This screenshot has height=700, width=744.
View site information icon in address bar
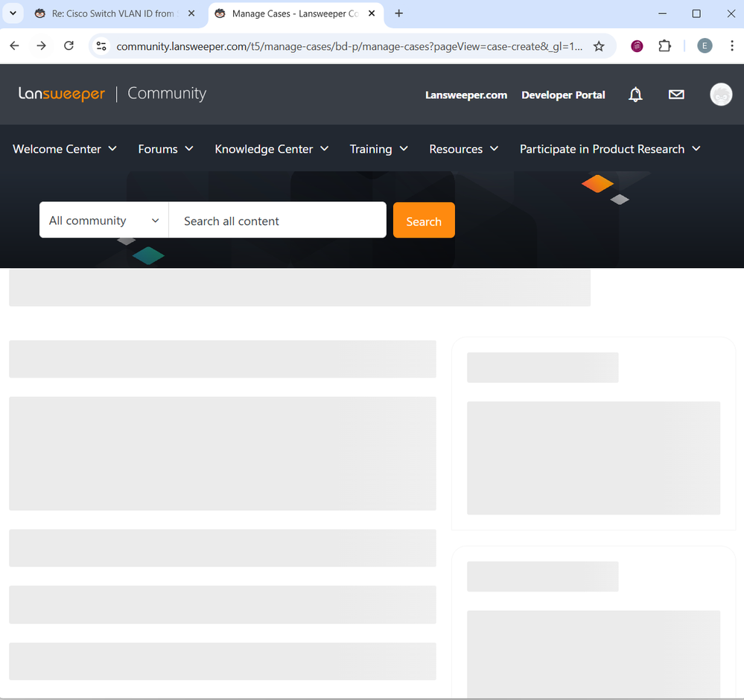pyautogui.click(x=102, y=46)
